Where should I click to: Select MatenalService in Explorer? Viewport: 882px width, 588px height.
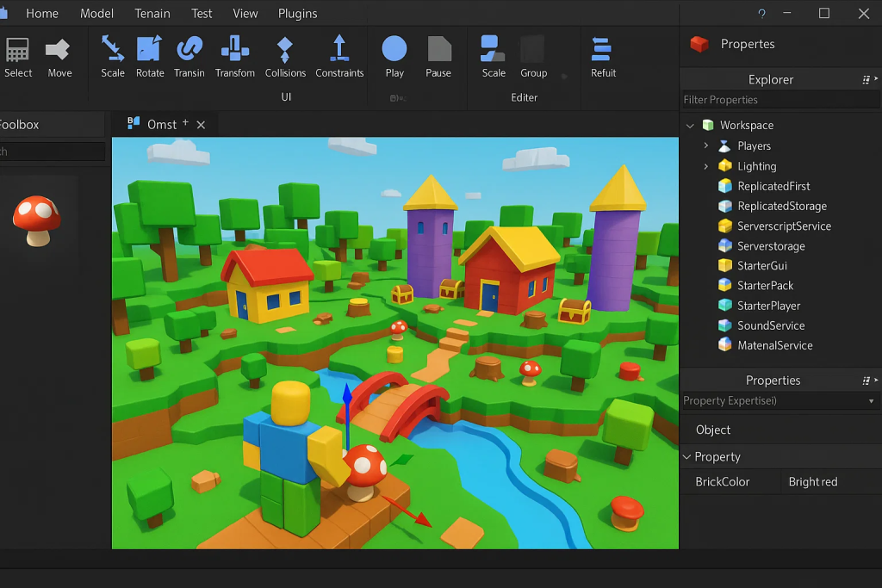(774, 346)
